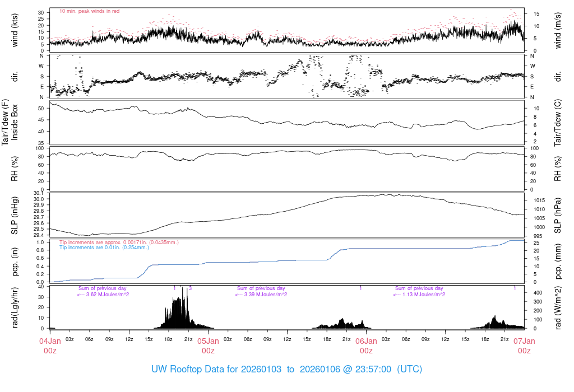Click the 1015 tick on hPa axis

pyautogui.click(x=539, y=200)
